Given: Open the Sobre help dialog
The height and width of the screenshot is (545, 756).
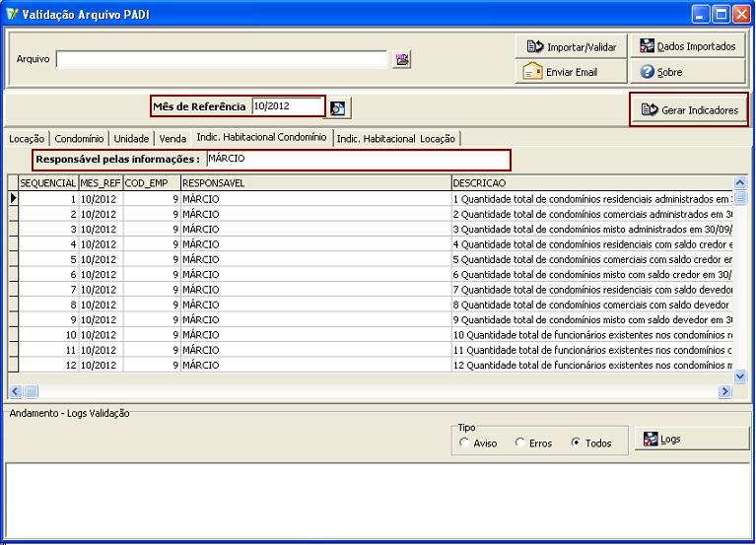Looking at the screenshot, I should coord(687,72).
